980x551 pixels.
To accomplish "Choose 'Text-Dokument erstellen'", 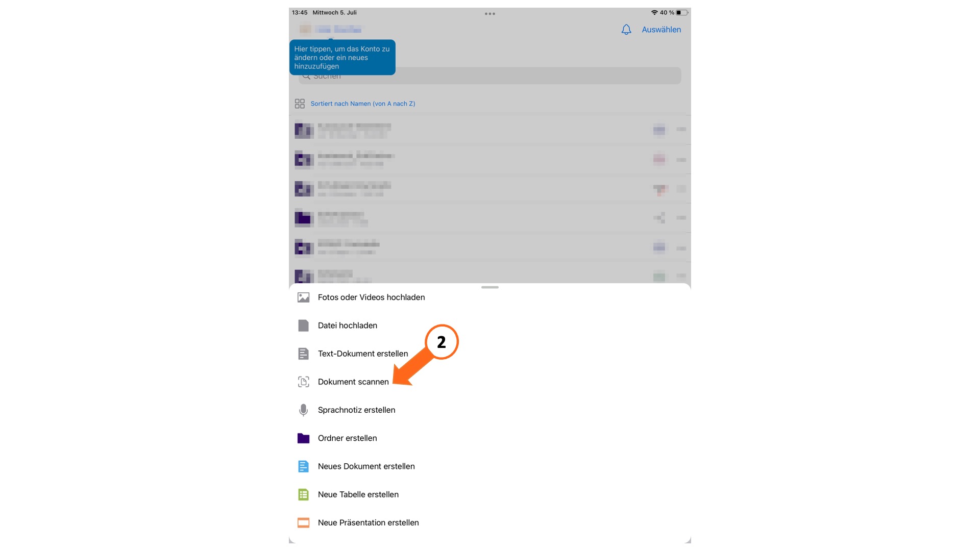I will [363, 354].
